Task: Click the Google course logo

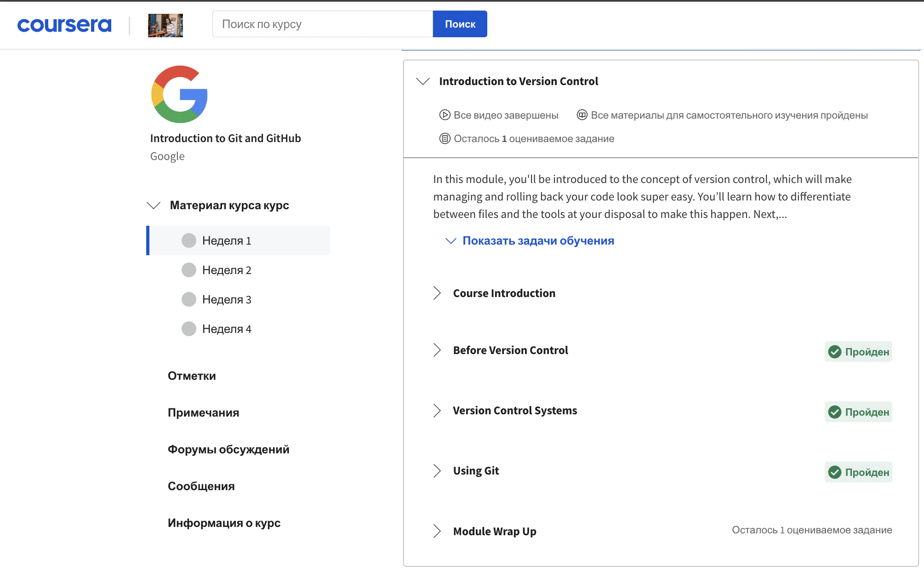Action: click(x=179, y=94)
